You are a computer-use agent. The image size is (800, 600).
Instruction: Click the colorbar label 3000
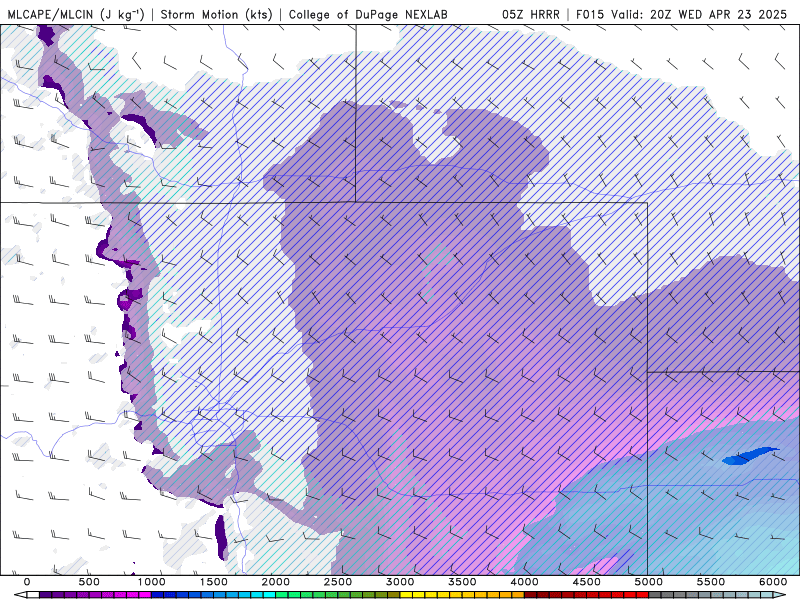pos(400,582)
